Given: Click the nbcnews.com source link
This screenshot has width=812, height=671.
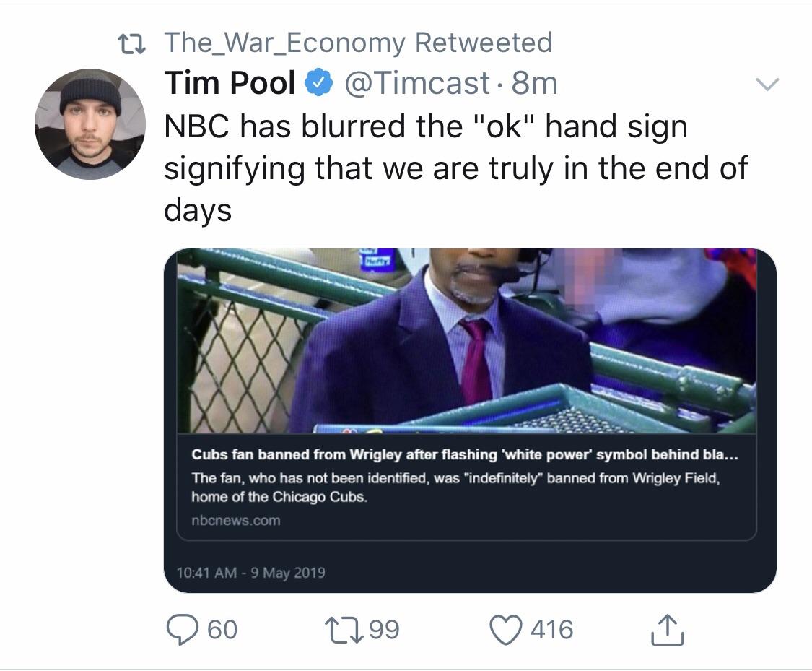Looking at the screenshot, I should [235, 520].
